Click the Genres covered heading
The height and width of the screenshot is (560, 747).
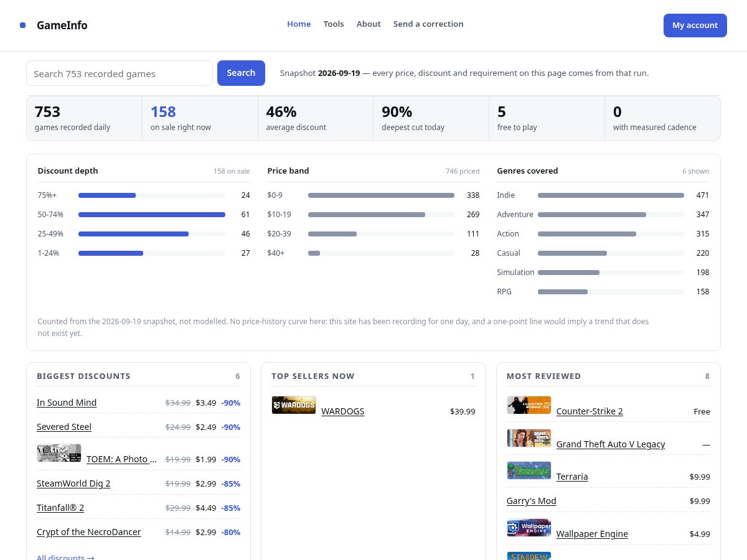pyautogui.click(x=527, y=170)
